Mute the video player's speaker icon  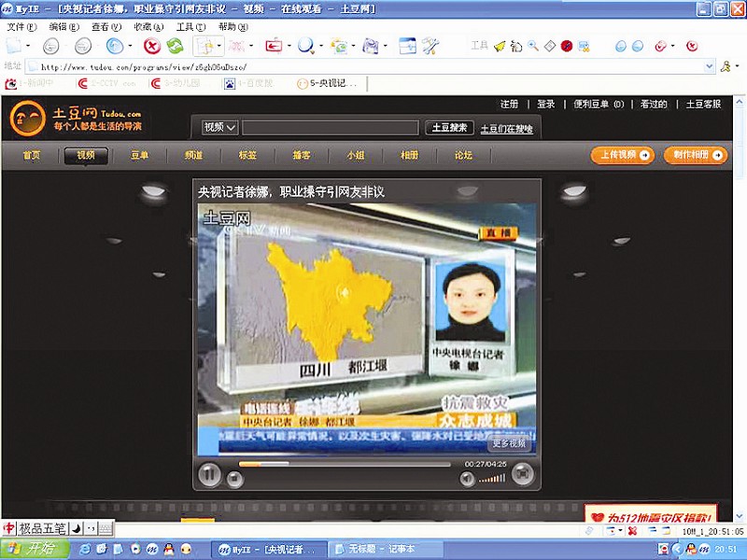click(x=467, y=479)
